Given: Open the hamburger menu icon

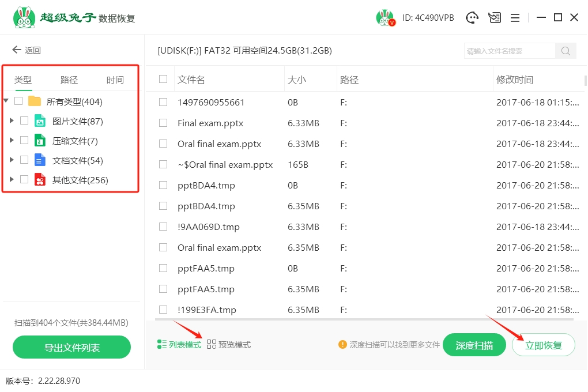Looking at the screenshot, I should (x=515, y=18).
